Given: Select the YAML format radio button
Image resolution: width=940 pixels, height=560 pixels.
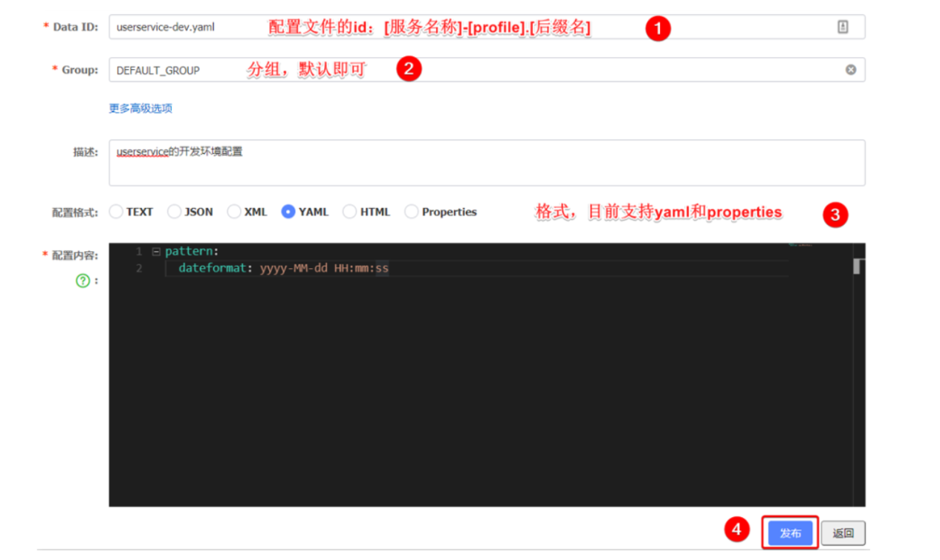Looking at the screenshot, I should point(288,212).
